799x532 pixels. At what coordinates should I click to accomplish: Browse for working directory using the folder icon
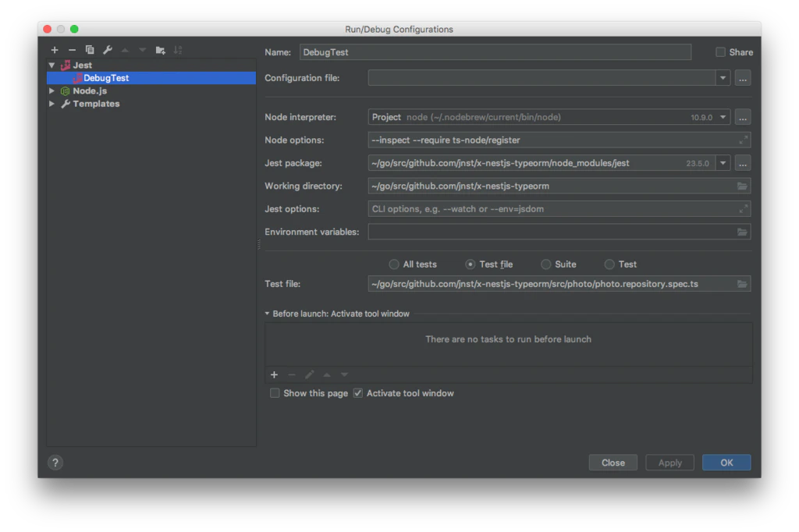(742, 186)
